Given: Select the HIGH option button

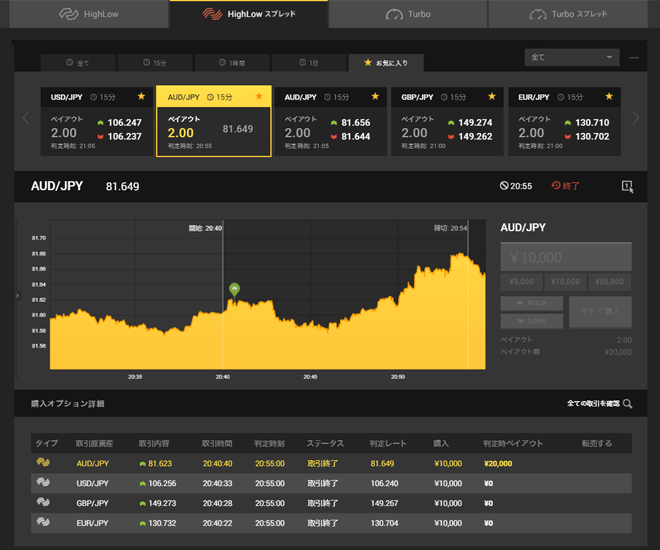Looking at the screenshot, I should [532, 303].
